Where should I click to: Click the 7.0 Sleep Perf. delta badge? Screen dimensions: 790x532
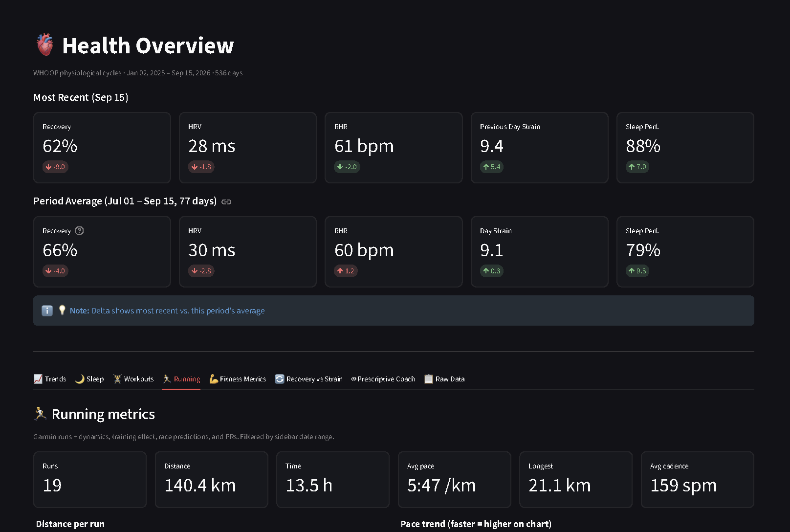click(x=637, y=167)
